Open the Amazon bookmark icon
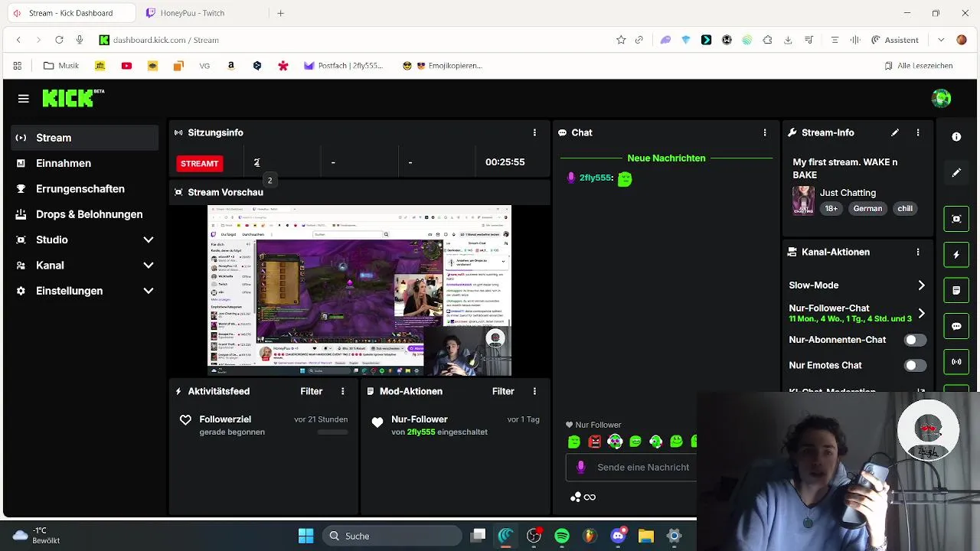This screenshot has width=980, height=551. (230, 66)
